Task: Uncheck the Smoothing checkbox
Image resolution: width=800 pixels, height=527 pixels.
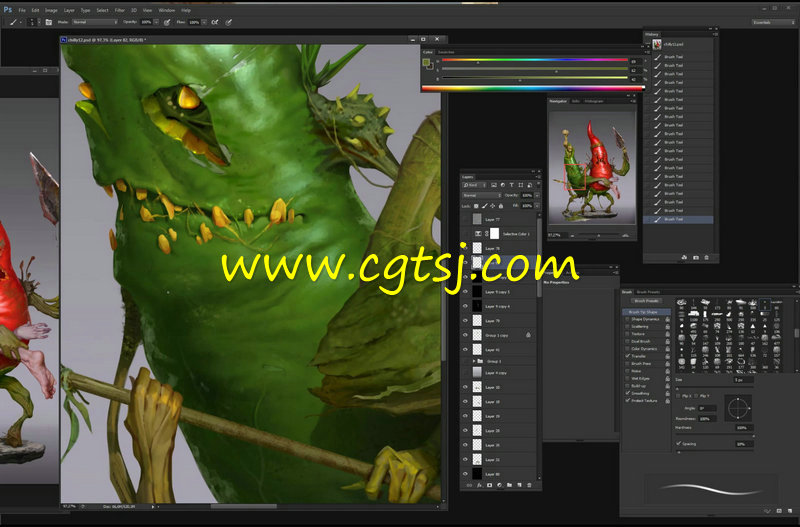Action: coord(627,393)
